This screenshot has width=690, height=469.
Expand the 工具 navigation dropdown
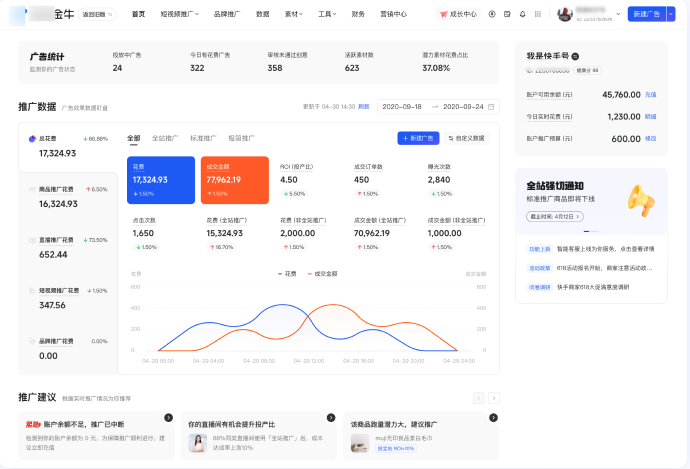[327, 14]
